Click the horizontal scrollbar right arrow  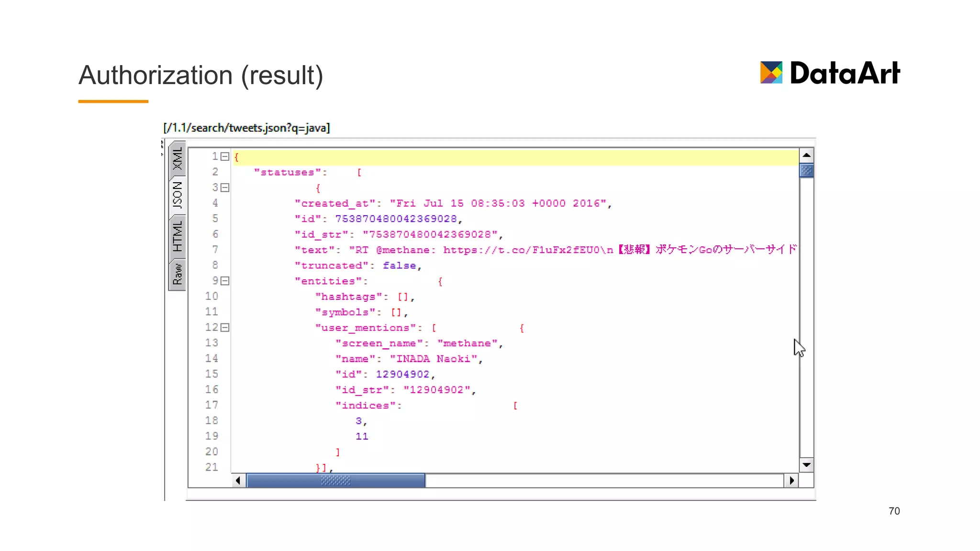(x=791, y=480)
